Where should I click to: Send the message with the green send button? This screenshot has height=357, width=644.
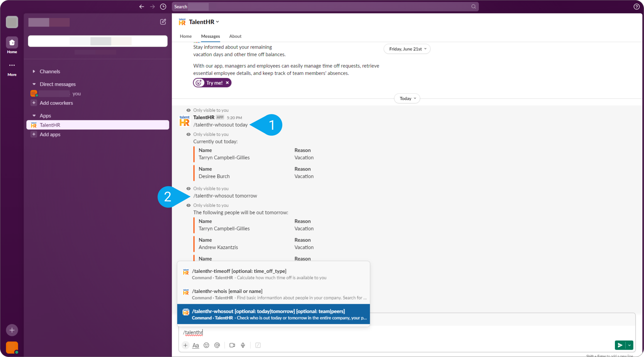point(620,345)
